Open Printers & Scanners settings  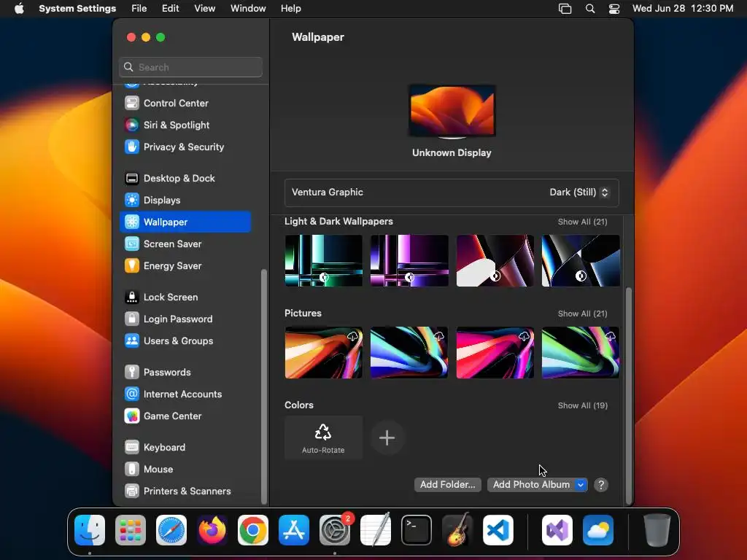click(185, 491)
